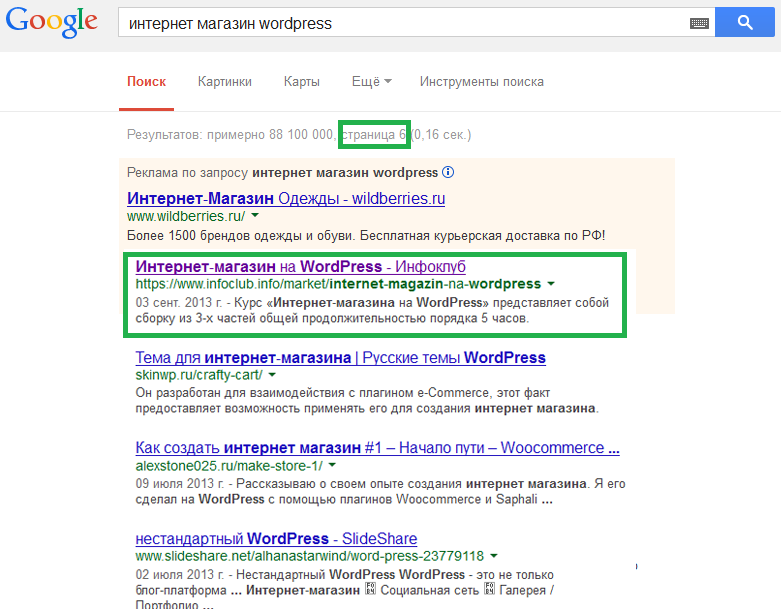
Task: Open the on-screen keyboard icon in the search box
Action: [x=699, y=23]
